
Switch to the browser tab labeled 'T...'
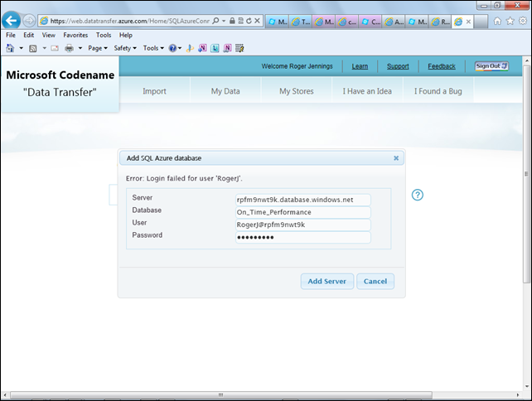[x=301, y=22]
